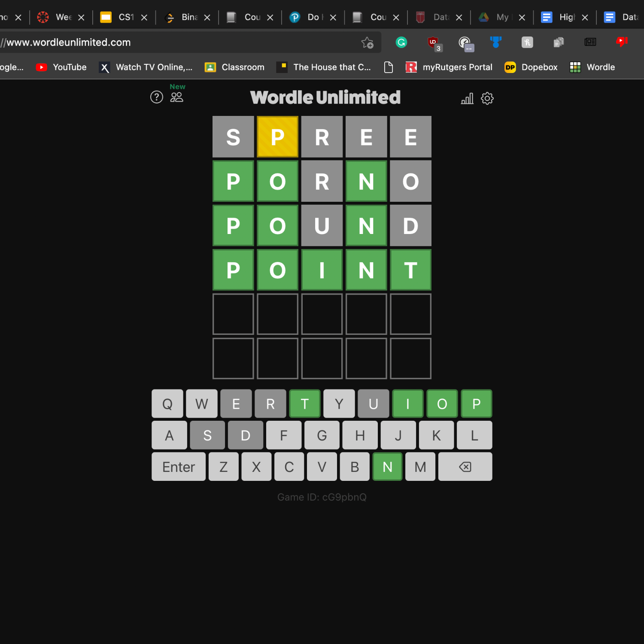
Task: Click the green N key on Wordle keyboard
Action: pyautogui.click(x=388, y=467)
